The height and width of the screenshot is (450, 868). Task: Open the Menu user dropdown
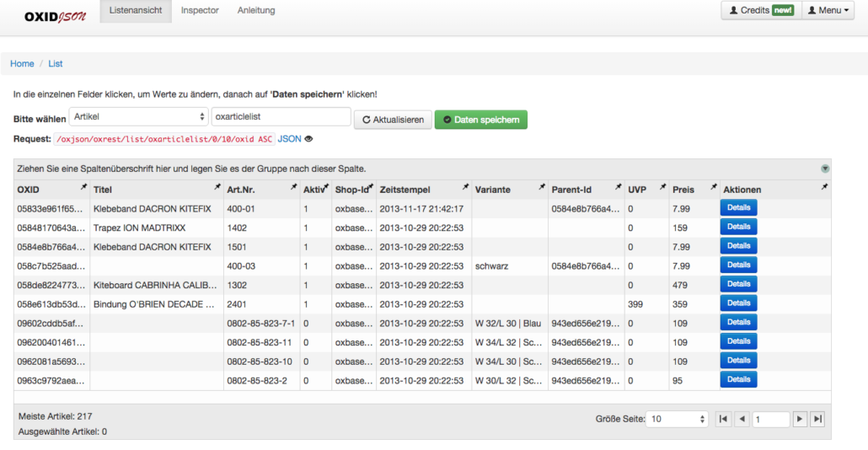[828, 10]
